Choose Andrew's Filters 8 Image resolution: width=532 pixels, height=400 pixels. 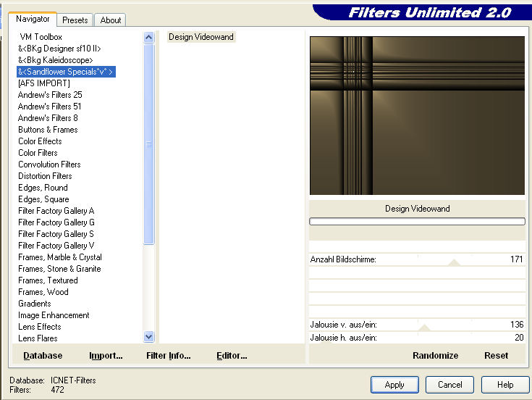point(48,118)
